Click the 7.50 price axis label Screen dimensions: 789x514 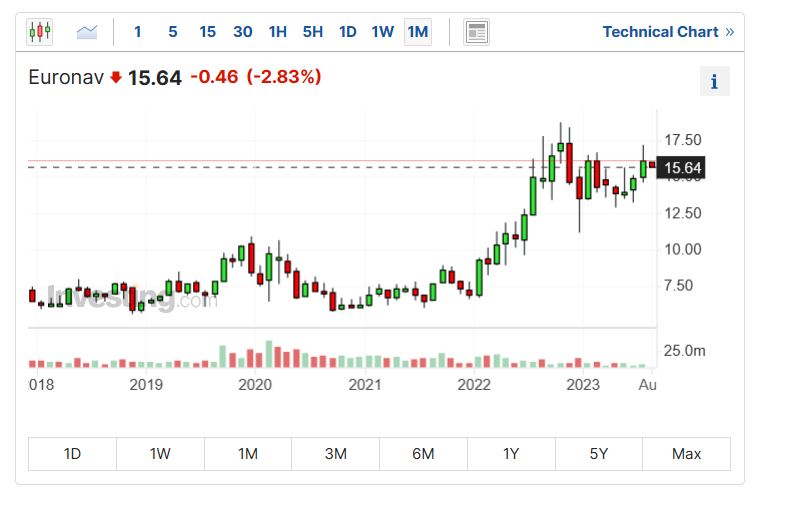click(678, 285)
